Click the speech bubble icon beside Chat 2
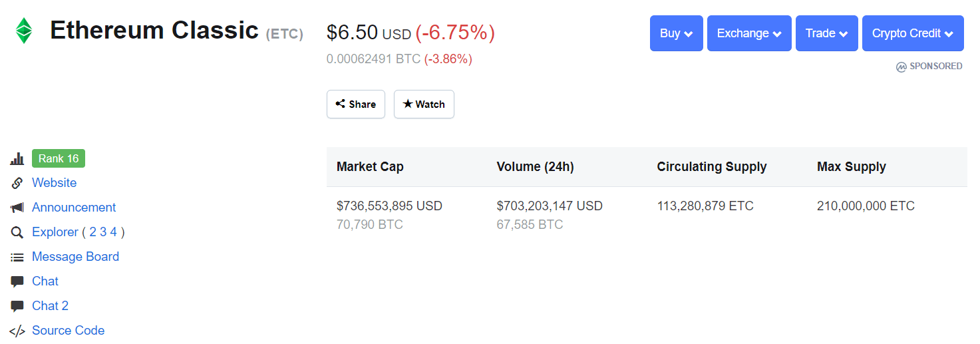 coord(17,306)
